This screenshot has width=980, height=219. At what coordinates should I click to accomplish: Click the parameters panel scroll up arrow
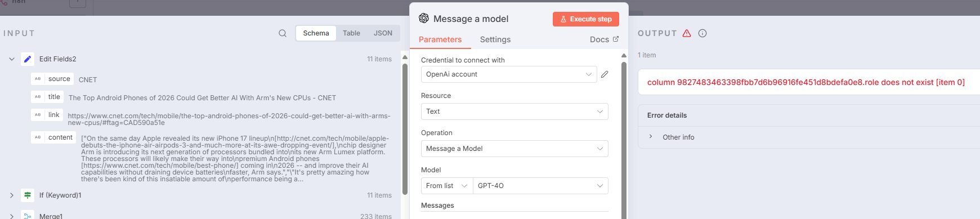point(624,55)
